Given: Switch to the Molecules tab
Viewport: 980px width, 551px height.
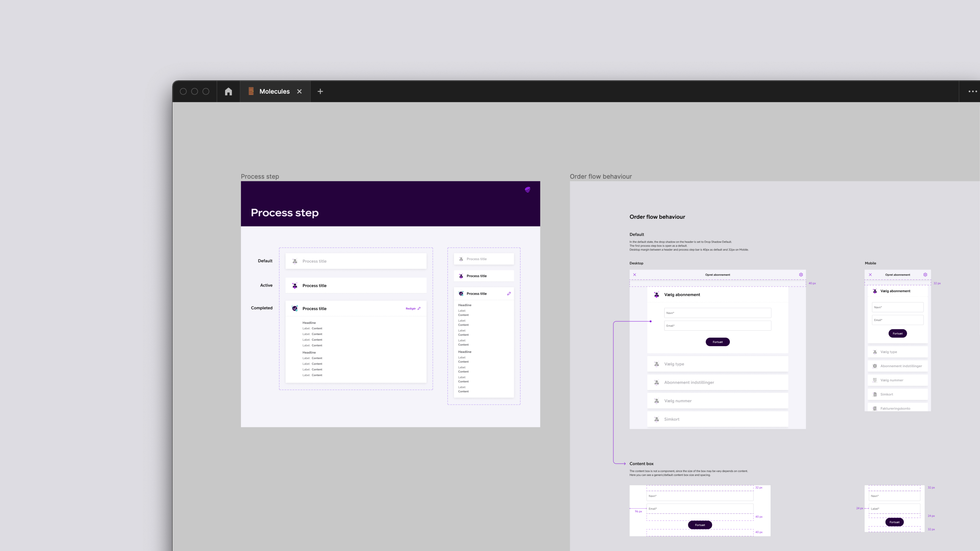Looking at the screenshot, I should click(x=274, y=91).
